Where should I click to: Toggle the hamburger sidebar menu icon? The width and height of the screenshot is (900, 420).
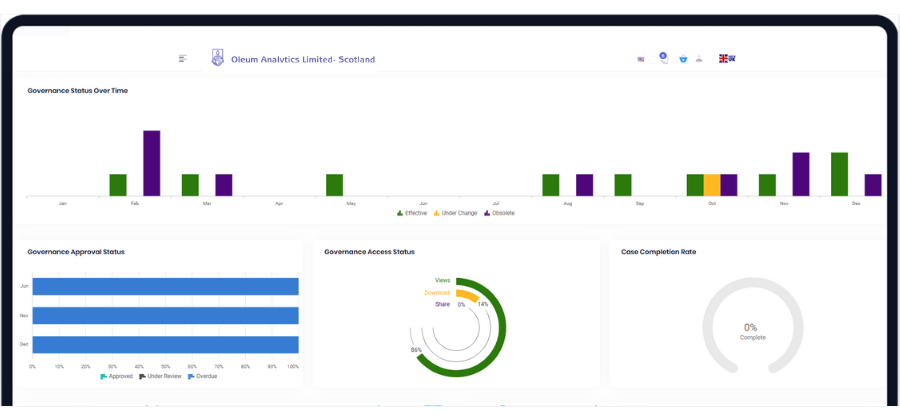point(183,59)
